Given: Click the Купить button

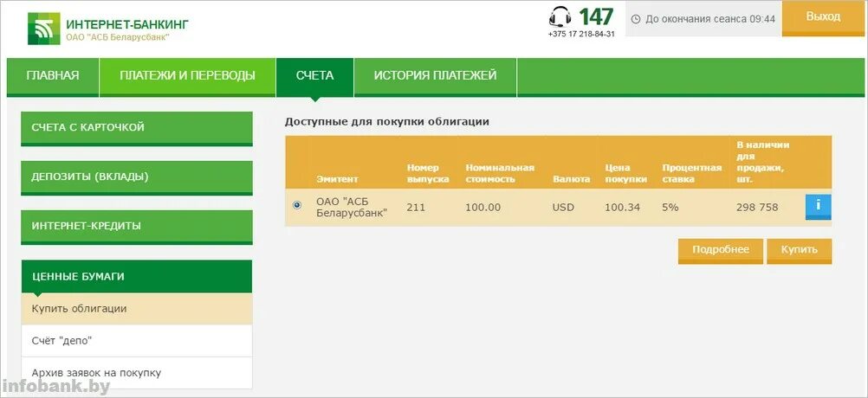Looking at the screenshot, I should point(800,250).
